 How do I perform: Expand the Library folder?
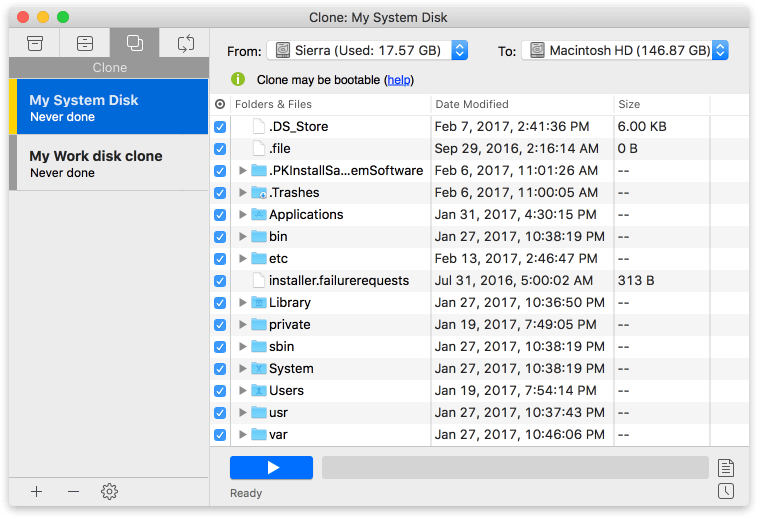[243, 302]
